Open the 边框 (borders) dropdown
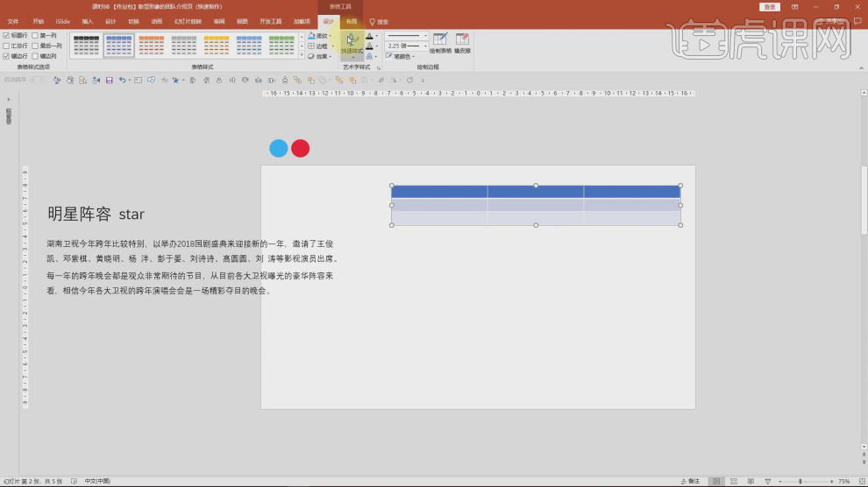Viewport: 868px width, 487px height. click(x=321, y=46)
